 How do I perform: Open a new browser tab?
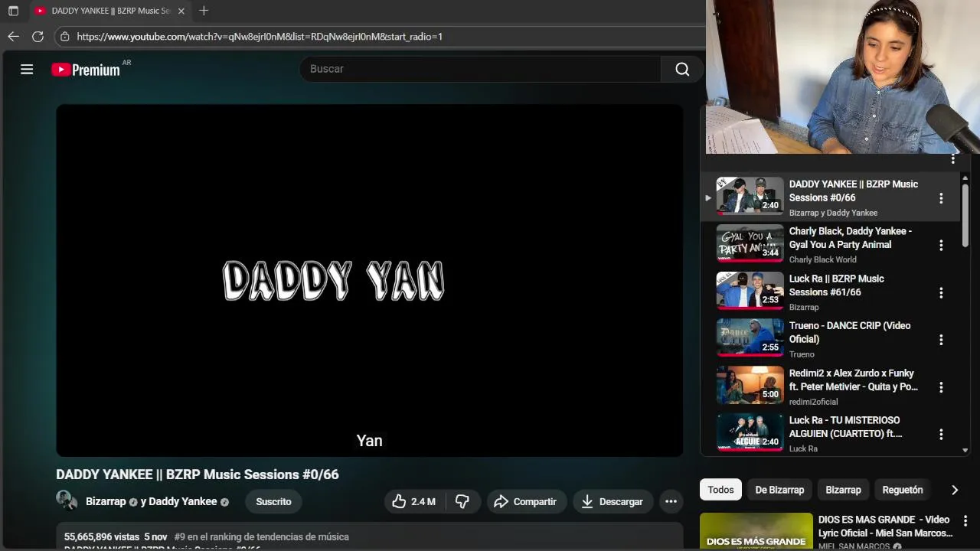point(204,11)
